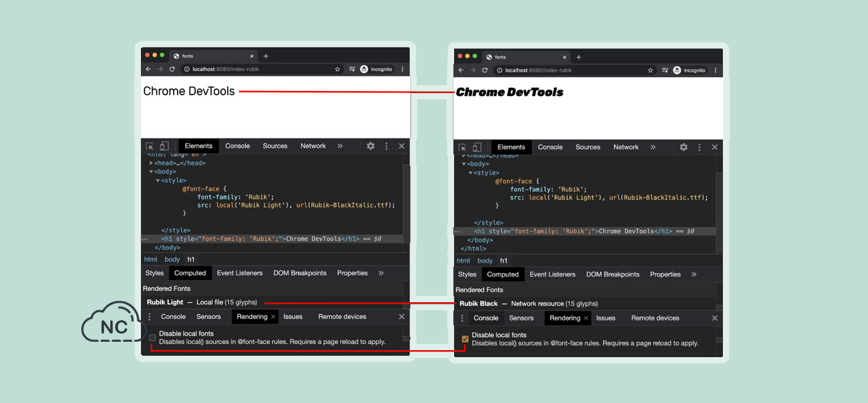Click html breadcrumb in left DevTools
The image size is (868, 403).
coord(151,259)
